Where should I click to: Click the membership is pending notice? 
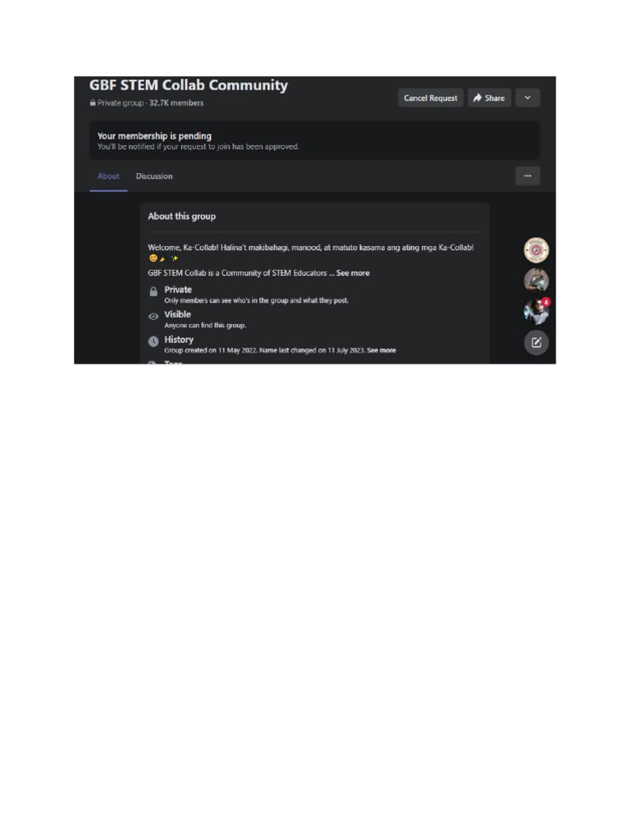coord(314,140)
